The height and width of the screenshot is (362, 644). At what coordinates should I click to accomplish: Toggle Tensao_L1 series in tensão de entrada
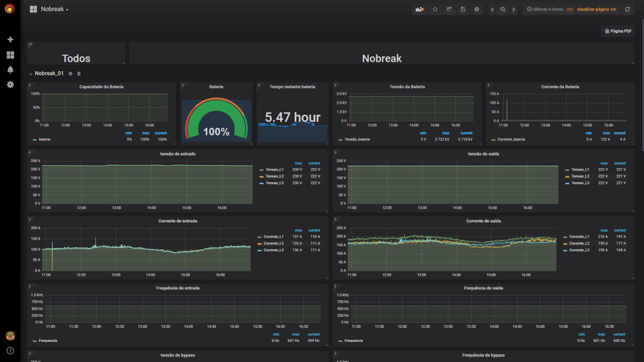coord(275,170)
